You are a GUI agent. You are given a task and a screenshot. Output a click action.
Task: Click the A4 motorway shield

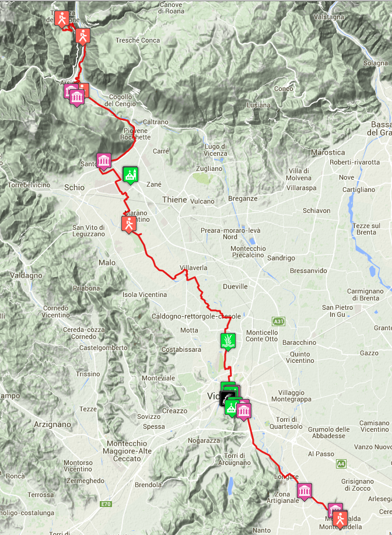tap(341, 463)
